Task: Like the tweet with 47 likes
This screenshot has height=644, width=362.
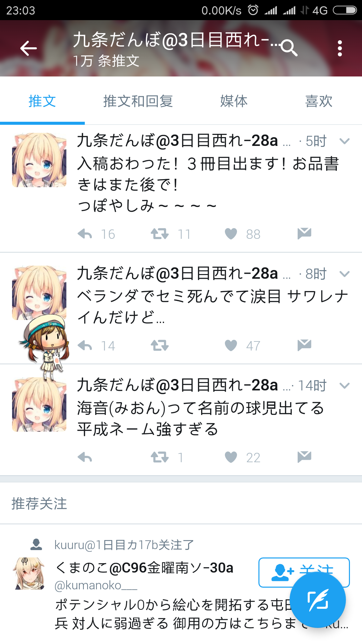Action: click(231, 345)
